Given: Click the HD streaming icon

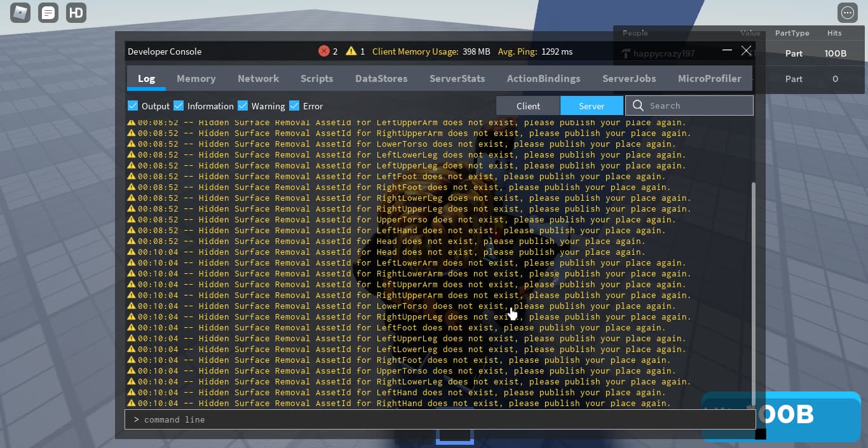Looking at the screenshot, I should click(x=76, y=12).
